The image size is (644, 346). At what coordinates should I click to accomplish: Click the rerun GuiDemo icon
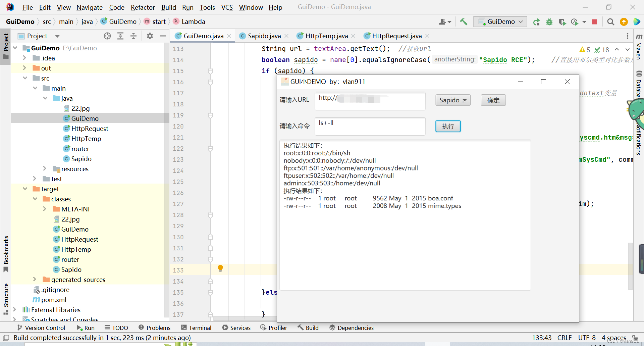(536, 22)
